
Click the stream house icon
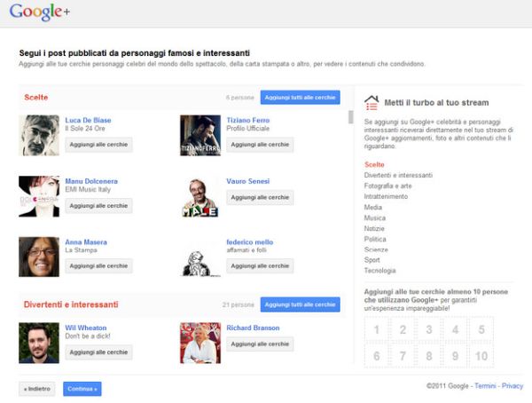click(x=372, y=103)
